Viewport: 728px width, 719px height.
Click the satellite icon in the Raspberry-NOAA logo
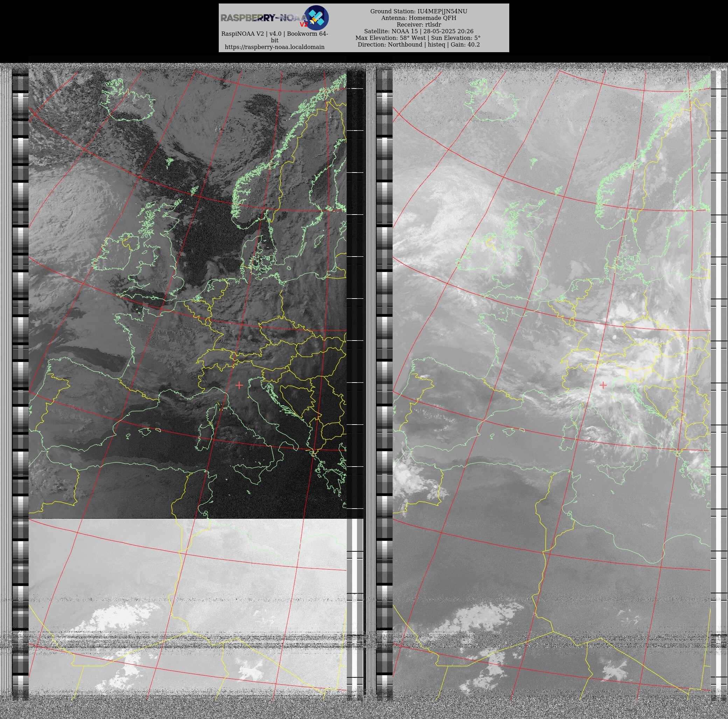pos(316,18)
